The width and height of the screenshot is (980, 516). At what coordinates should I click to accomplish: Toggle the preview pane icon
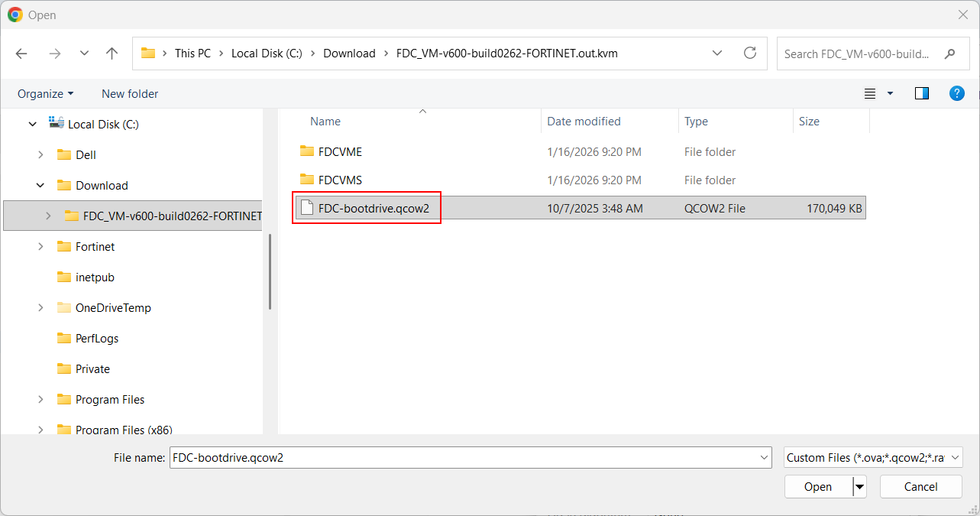point(922,93)
